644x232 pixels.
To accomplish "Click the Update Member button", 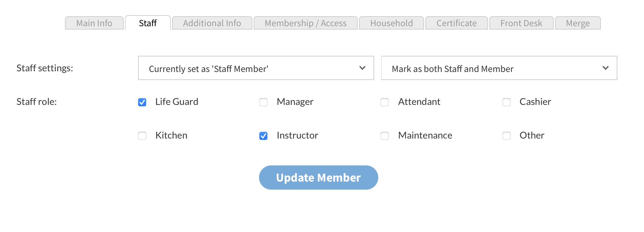I will [x=318, y=178].
